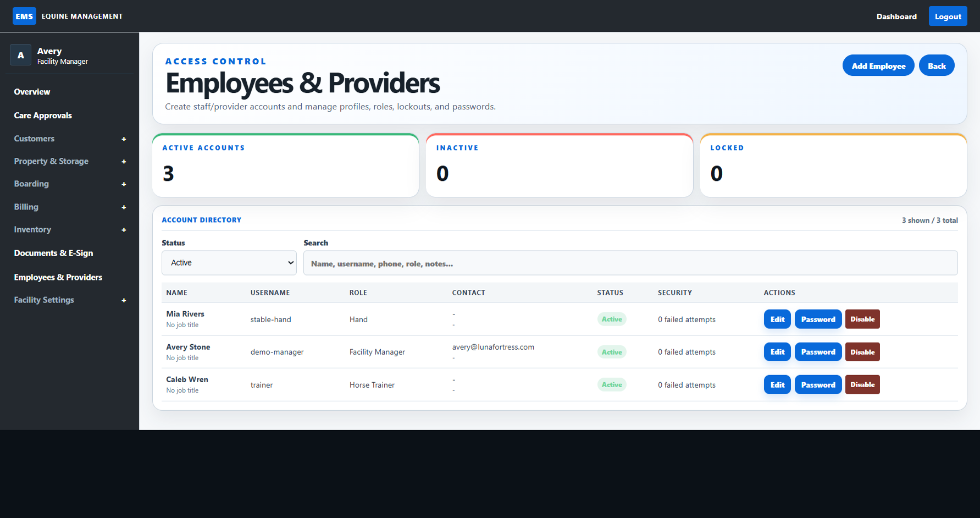The width and height of the screenshot is (980, 518).
Task: Click the Hand role cell
Action: coord(358,319)
